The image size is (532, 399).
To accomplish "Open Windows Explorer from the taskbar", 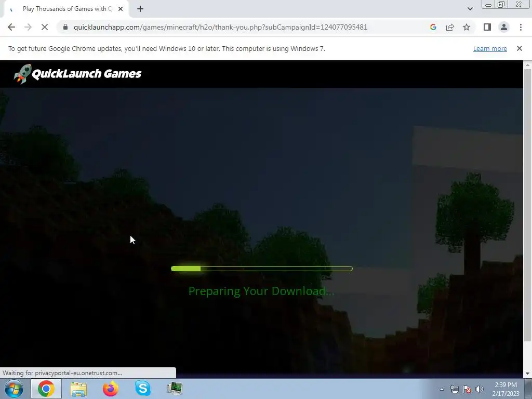I will point(78,389).
